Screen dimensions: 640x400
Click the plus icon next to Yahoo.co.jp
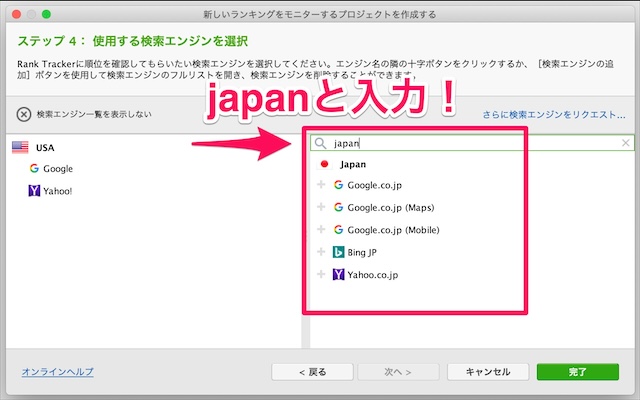321,275
